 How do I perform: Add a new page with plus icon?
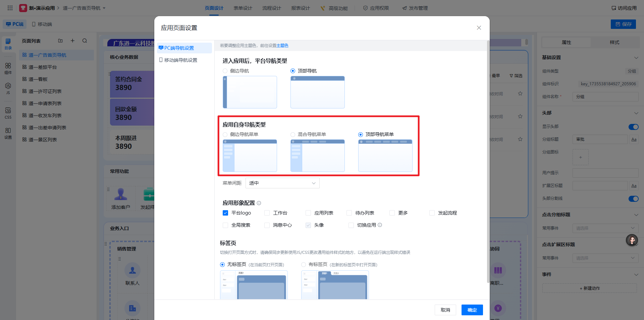(x=72, y=41)
